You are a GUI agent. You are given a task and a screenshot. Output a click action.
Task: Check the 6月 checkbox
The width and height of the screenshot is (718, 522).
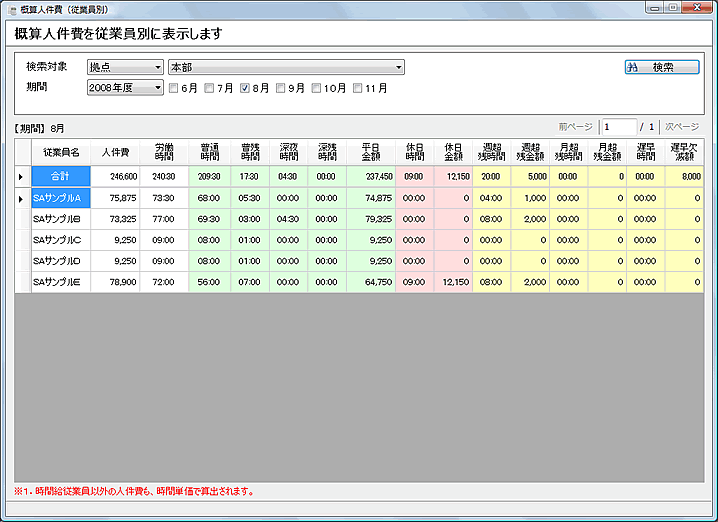(x=174, y=88)
